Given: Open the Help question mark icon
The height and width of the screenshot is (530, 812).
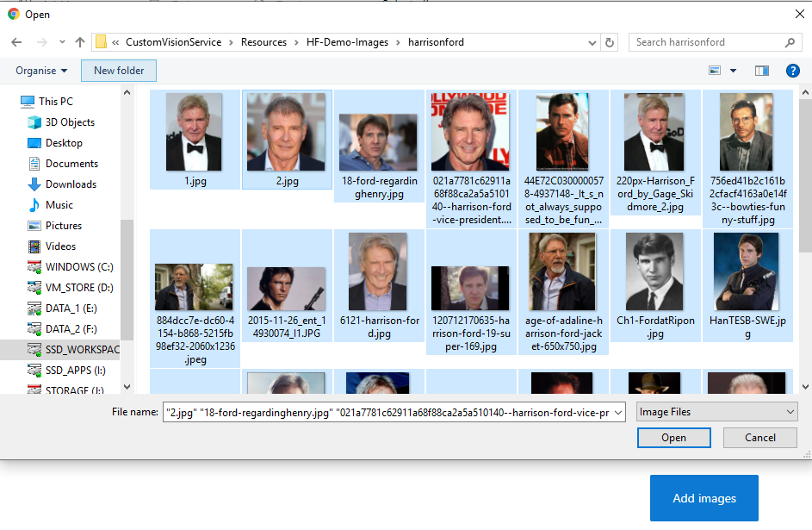Looking at the screenshot, I should (x=793, y=71).
